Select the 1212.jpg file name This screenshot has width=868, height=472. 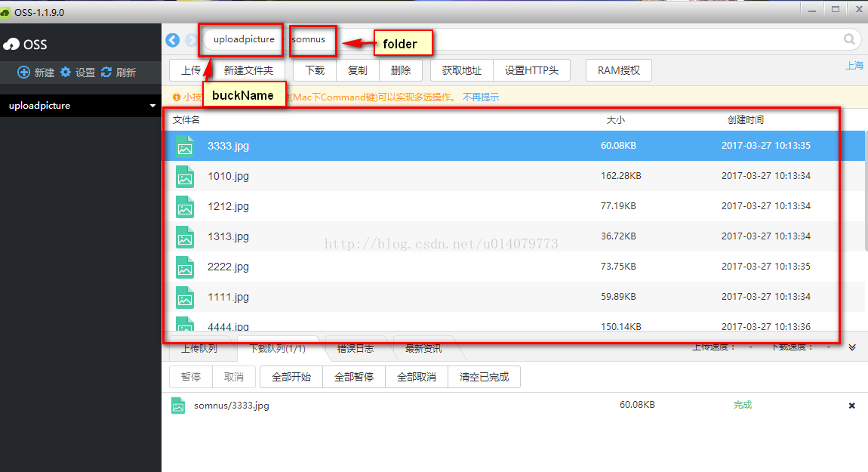coord(228,206)
